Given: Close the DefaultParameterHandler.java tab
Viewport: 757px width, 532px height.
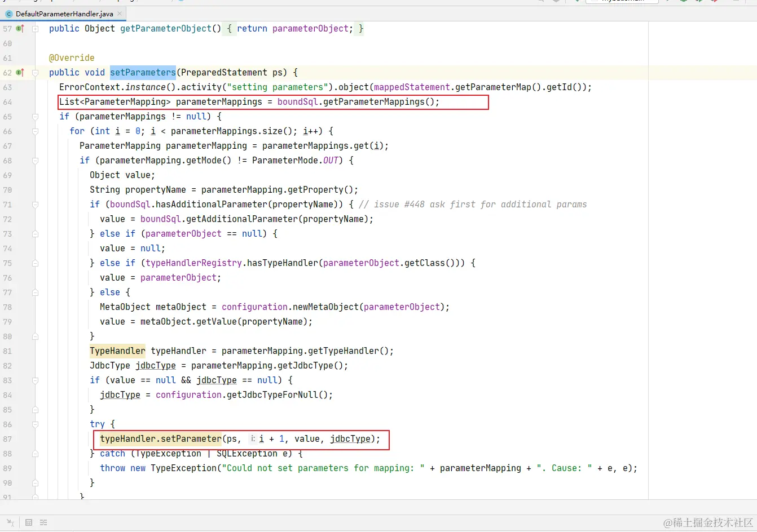Looking at the screenshot, I should pos(120,14).
